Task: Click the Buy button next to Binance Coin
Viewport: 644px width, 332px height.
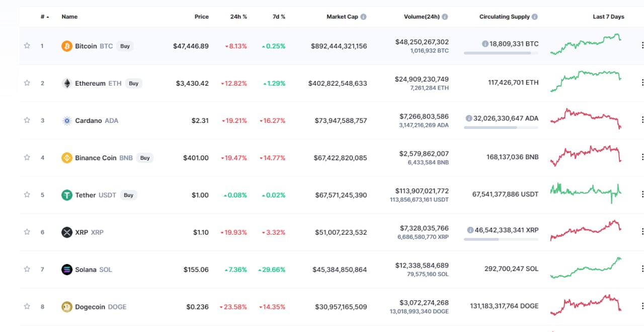Action: tap(145, 158)
